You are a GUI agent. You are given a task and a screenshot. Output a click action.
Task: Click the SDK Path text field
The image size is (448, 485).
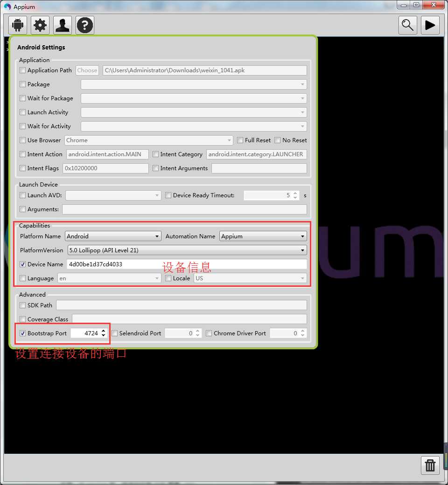coord(182,305)
